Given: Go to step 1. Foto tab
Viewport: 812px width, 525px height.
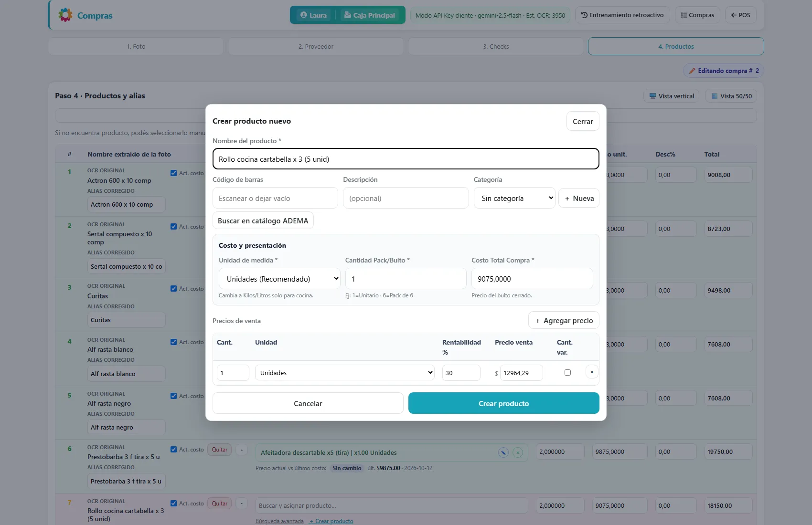Looking at the screenshot, I should coord(136,46).
